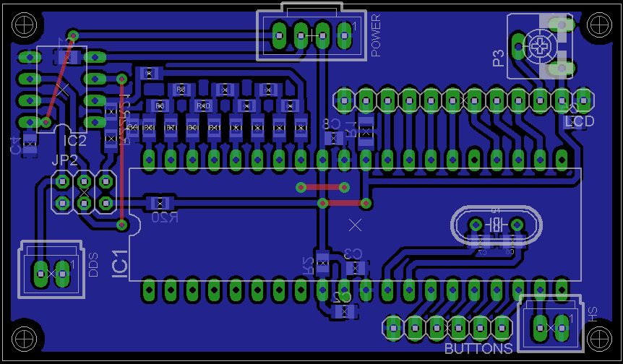Select the leftmost BUTTONS header pad

(393, 329)
